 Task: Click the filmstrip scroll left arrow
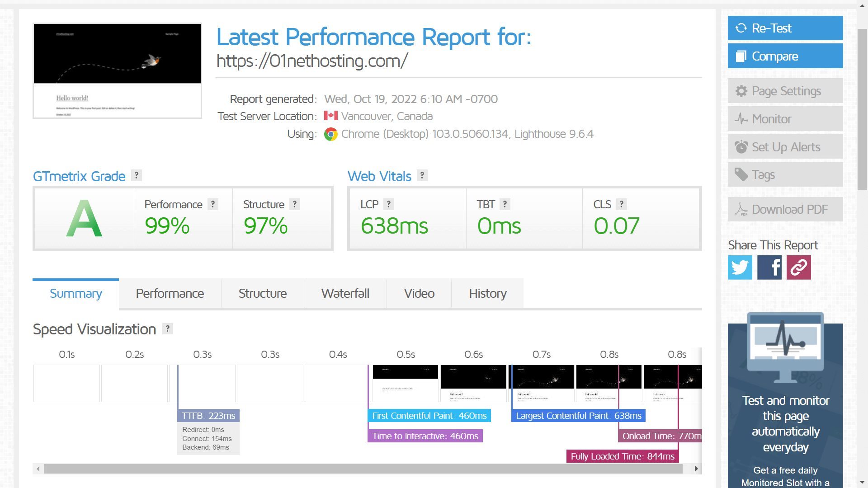click(38, 469)
